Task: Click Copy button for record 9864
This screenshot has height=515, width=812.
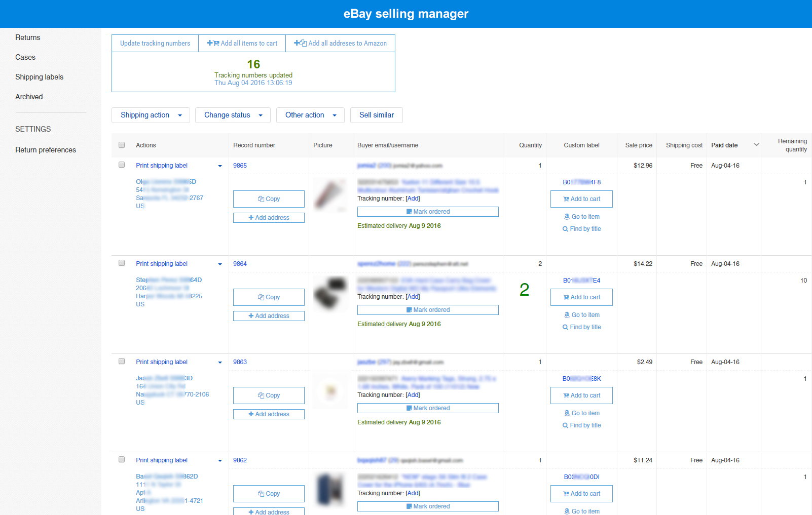Action: click(x=269, y=297)
